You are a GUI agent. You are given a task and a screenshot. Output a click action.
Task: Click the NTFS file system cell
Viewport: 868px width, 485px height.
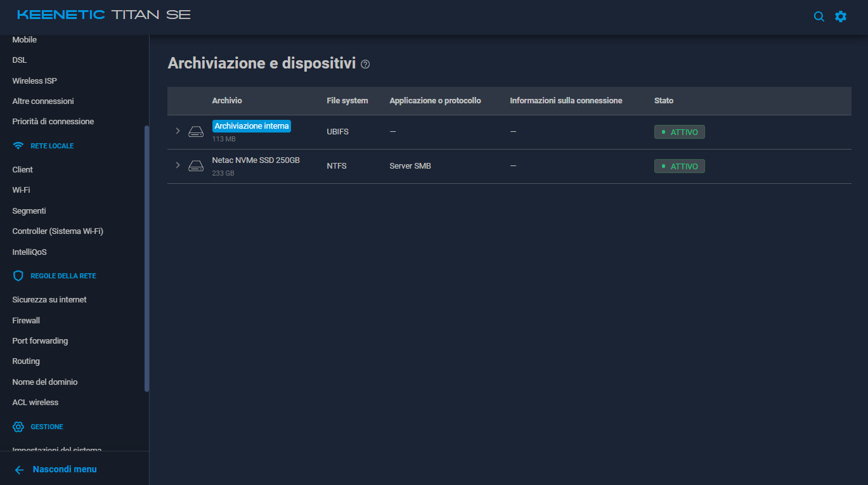(x=336, y=166)
